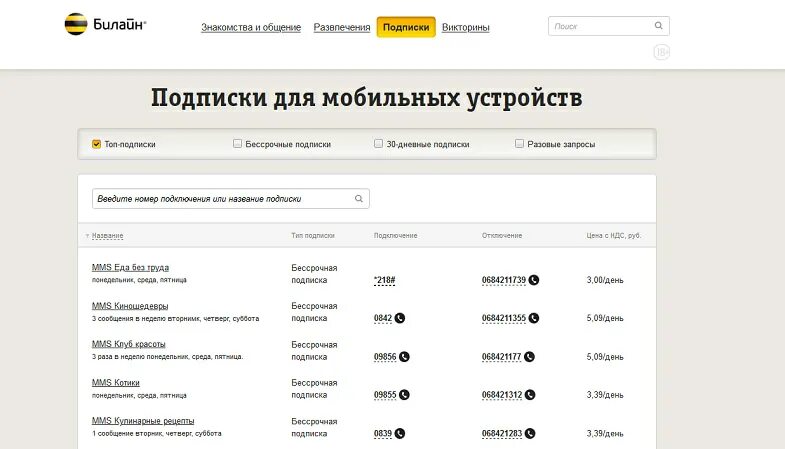Click the Подписки для мобильных устройств heading
785x449 pixels.
pos(367,98)
